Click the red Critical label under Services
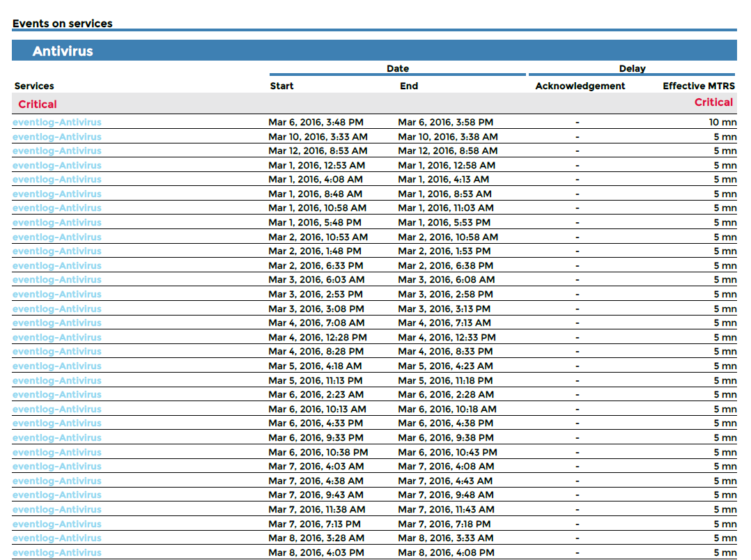The height and width of the screenshot is (560, 751). click(x=38, y=104)
